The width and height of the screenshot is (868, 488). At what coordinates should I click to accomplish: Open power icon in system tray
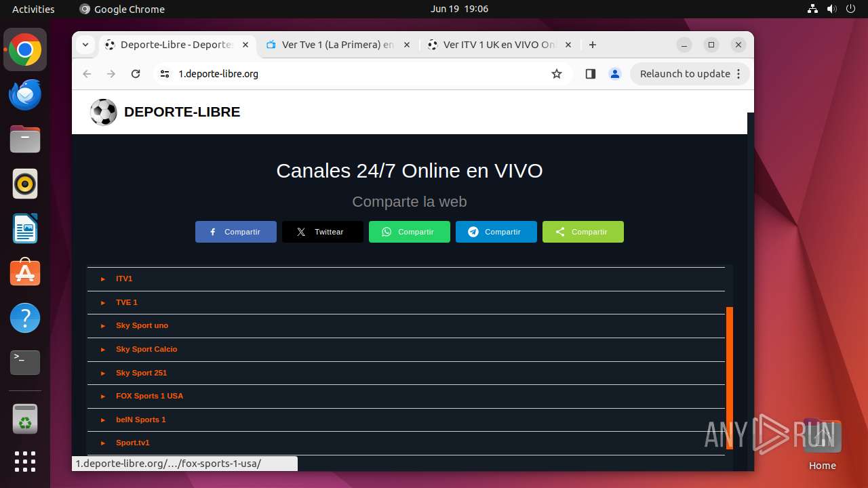850,9
